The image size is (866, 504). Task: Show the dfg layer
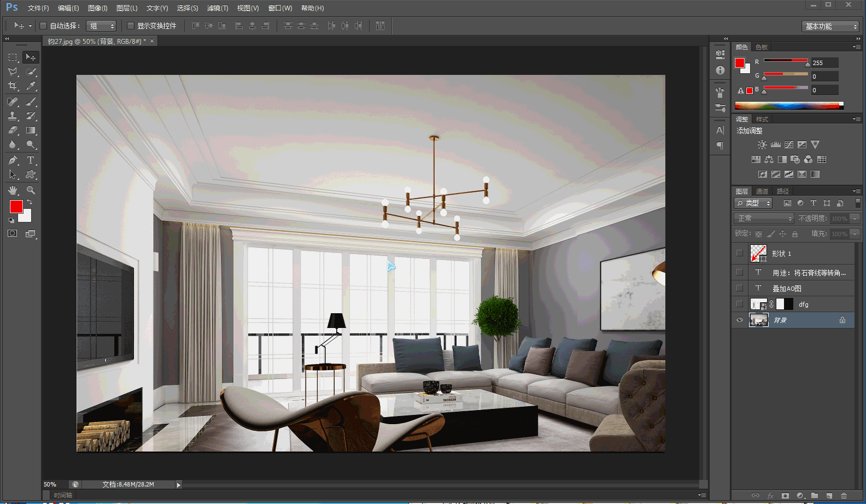[x=740, y=303]
